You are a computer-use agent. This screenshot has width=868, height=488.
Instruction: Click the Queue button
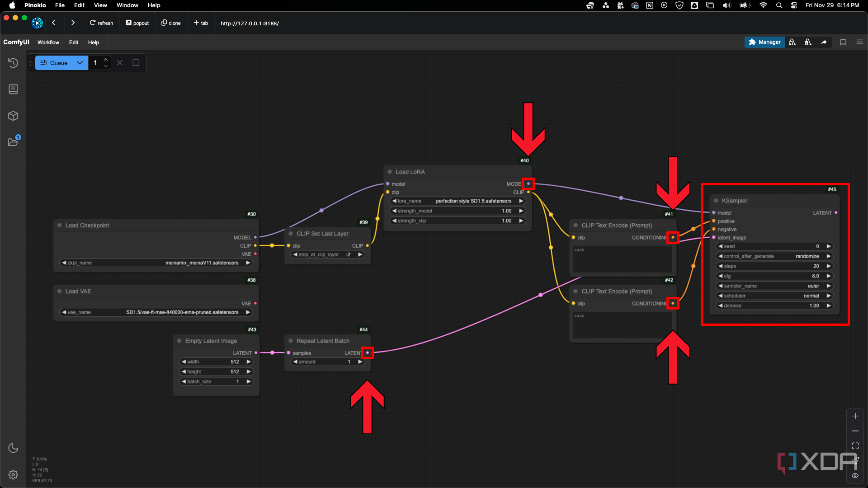tap(54, 63)
